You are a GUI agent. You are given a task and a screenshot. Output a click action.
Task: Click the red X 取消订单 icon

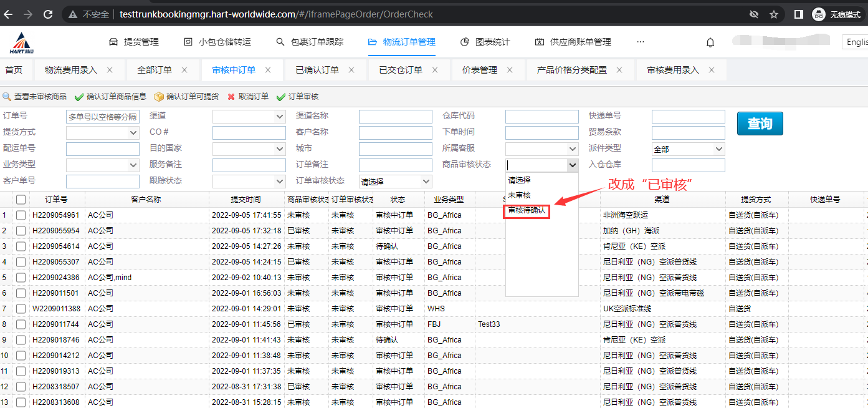231,97
